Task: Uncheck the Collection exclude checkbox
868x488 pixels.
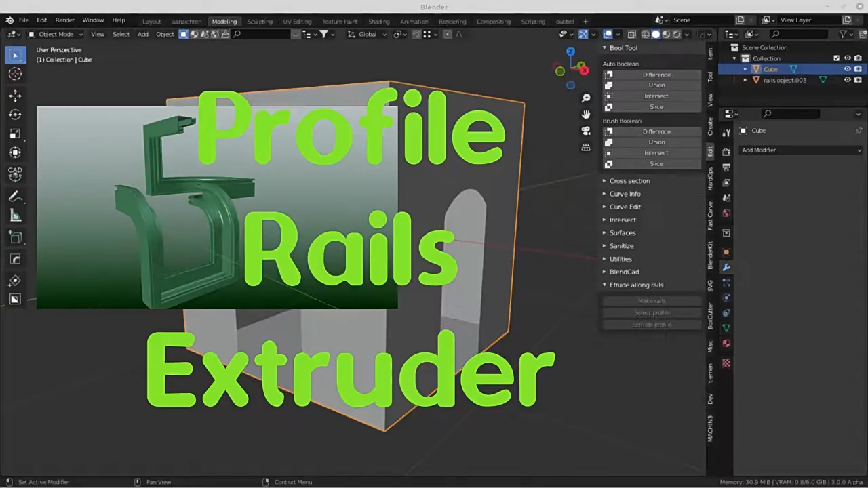Action: [x=836, y=58]
